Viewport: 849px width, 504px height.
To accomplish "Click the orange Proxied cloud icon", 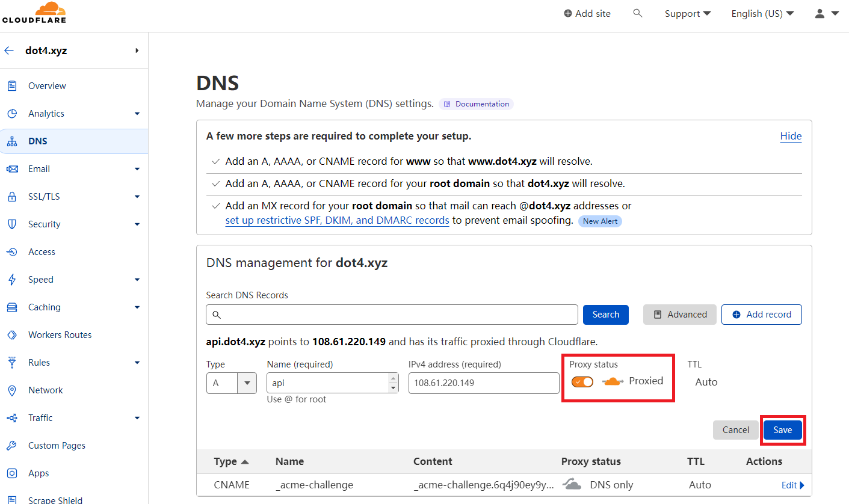I will (613, 381).
